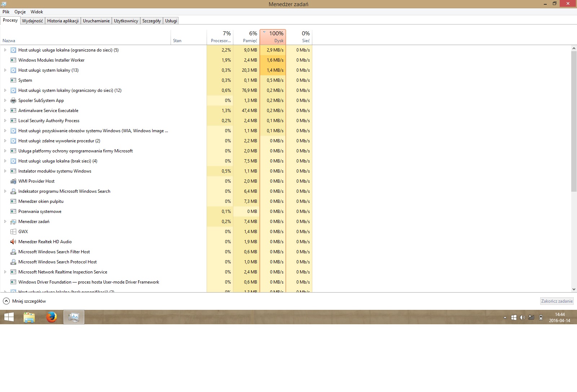Sort by the Procesor column header
The width and height of the screenshot is (577, 392).
click(x=220, y=37)
